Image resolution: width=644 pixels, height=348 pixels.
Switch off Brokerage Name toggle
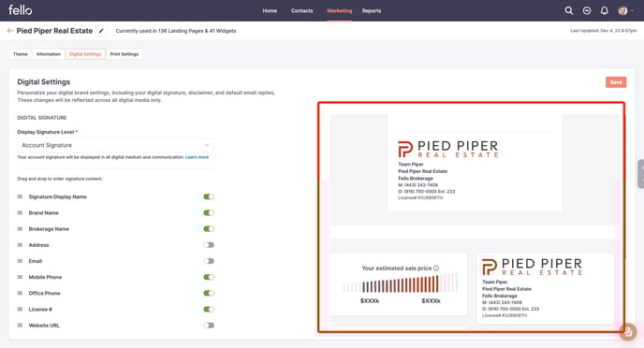pyautogui.click(x=209, y=228)
